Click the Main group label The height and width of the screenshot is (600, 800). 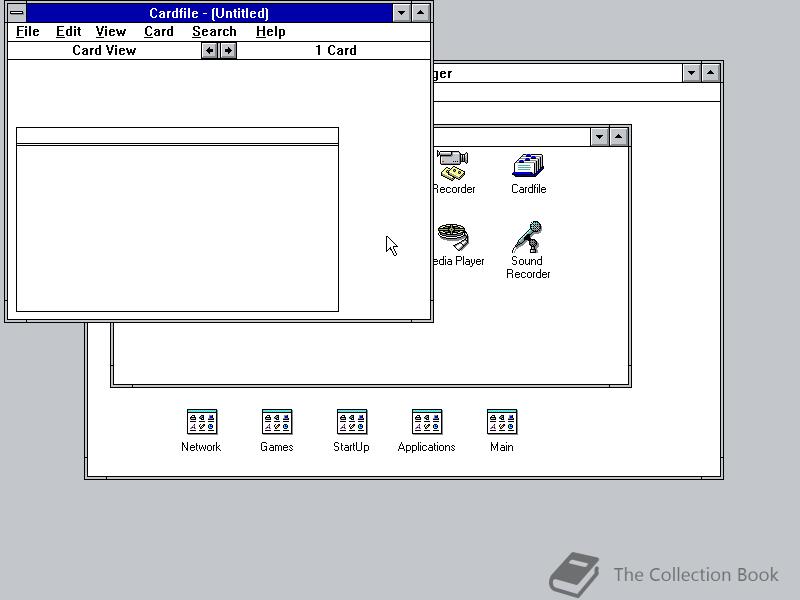(x=502, y=447)
